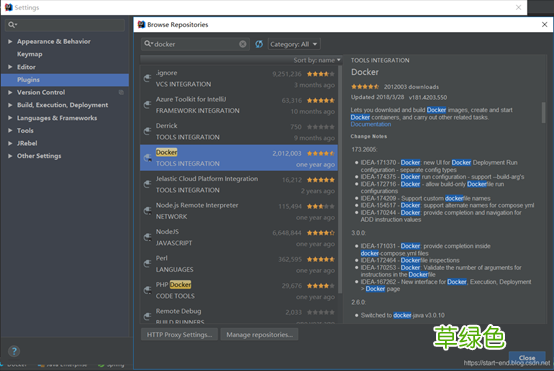The width and height of the screenshot is (554, 371).
Task: Click the Settings search field
Action: 65,25
